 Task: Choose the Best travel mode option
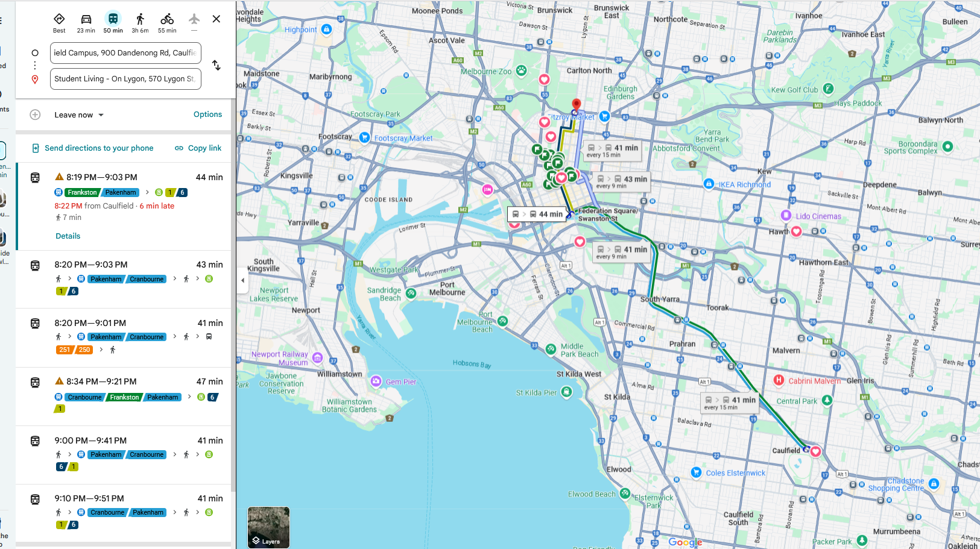(59, 23)
